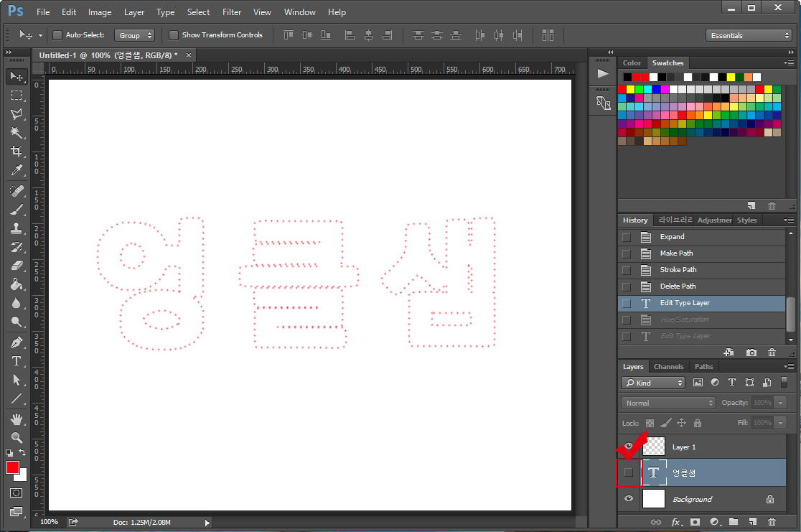
Task: Switch to the Channels tab
Action: [x=668, y=366]
